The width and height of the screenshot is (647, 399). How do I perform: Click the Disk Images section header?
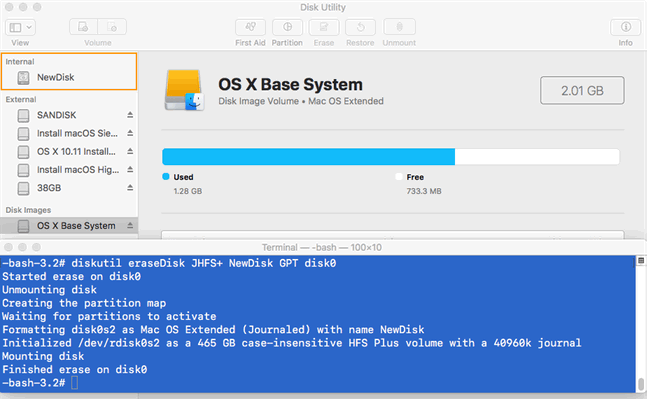tap(28, 210)
